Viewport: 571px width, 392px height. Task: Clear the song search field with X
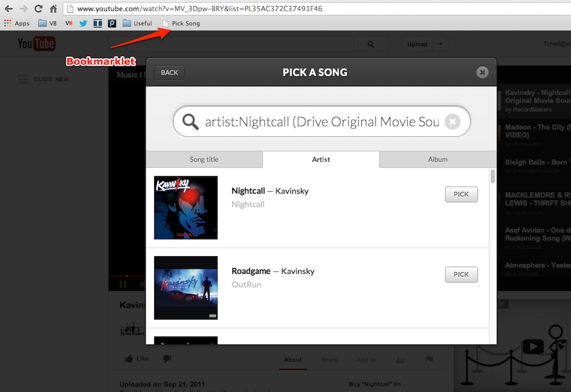pos(452,122)
